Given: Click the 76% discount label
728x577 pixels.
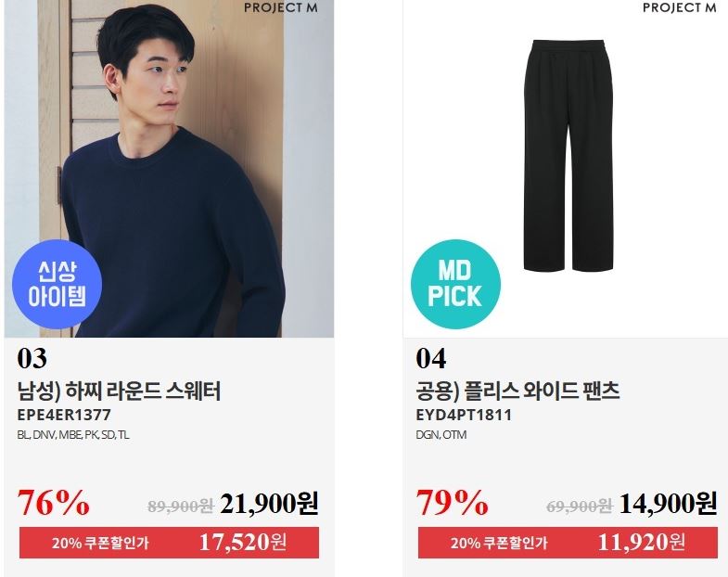Looking at the screenshot, I should (54, 503).
